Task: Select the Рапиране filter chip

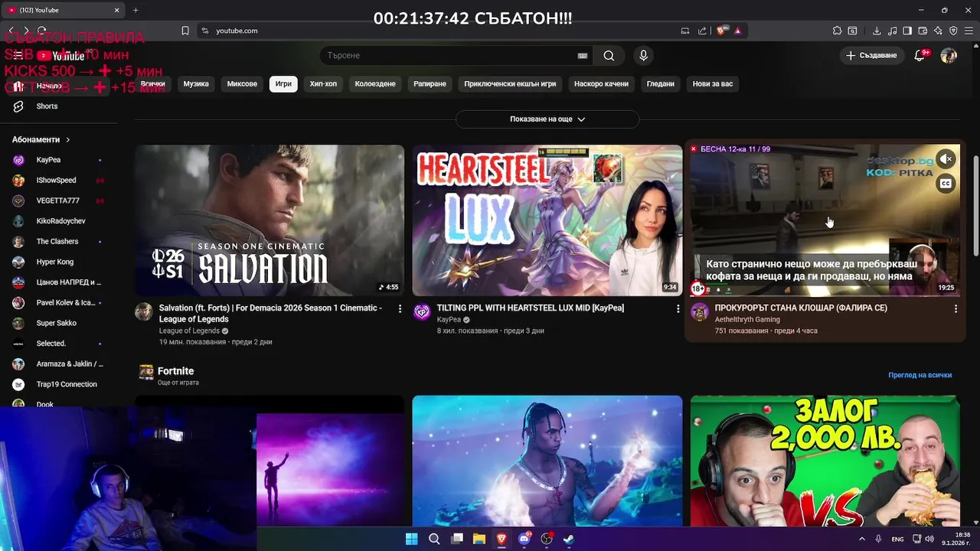Action: click(x=430, y=84)
